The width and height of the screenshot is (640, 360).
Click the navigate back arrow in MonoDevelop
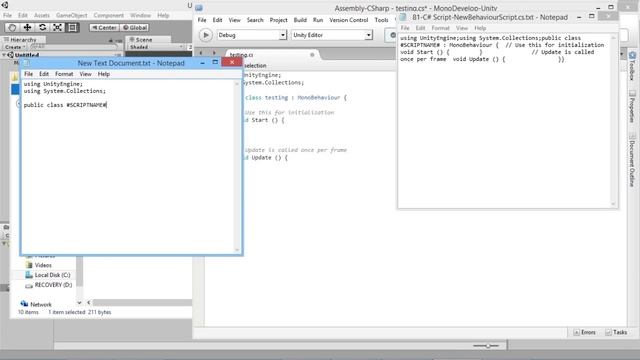tap(201, 53)
